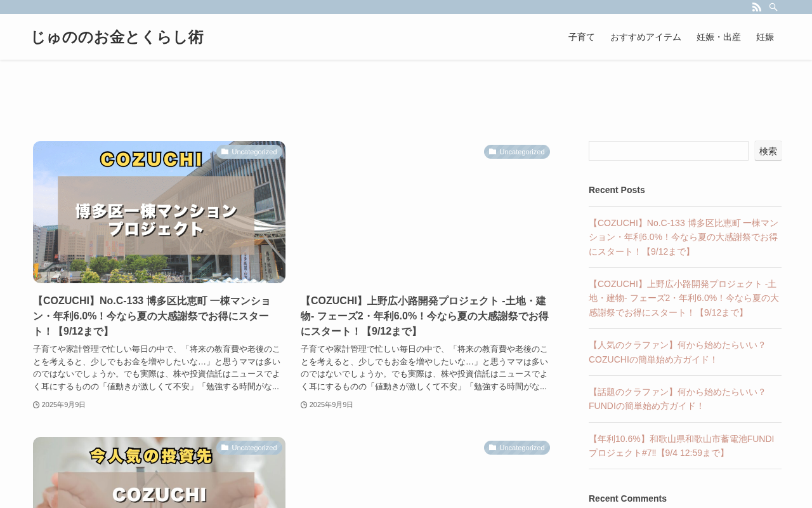The width and height of the screenshot is (812, 508).
Task: Select the 妊娠 menu item
Action: (765, 37)
